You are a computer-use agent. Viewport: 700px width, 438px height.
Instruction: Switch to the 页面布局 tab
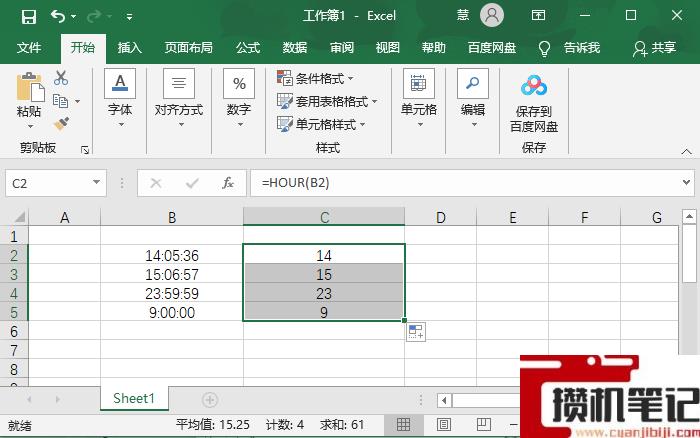(188, 48)
